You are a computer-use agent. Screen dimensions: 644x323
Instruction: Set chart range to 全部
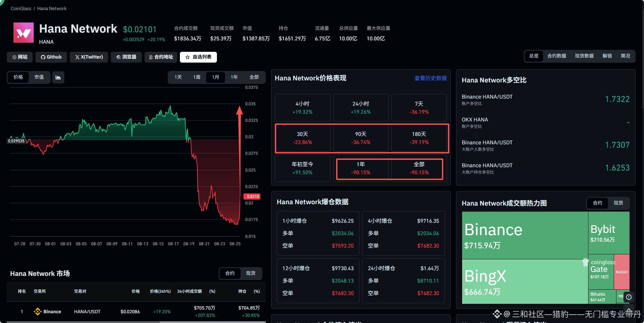tap(254, 77)
